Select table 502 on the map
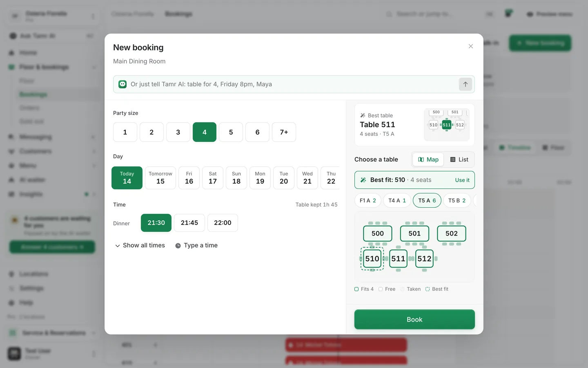The width and height of the screenshot is (588, 368). pyautogui.click(x=452, y=233)
